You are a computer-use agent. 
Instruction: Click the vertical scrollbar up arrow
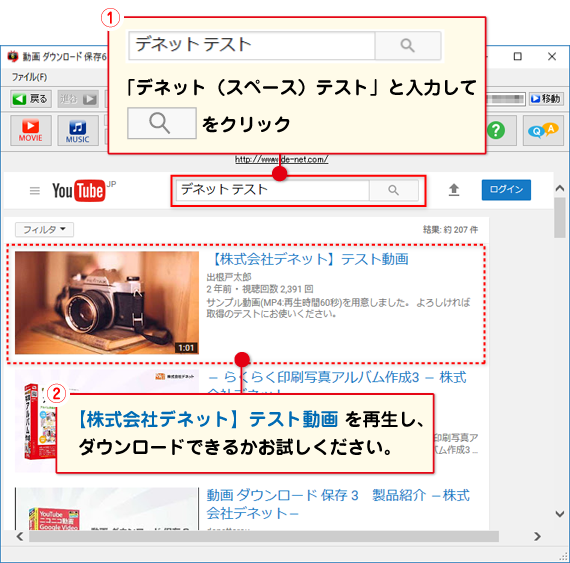[x=560, y=188]
